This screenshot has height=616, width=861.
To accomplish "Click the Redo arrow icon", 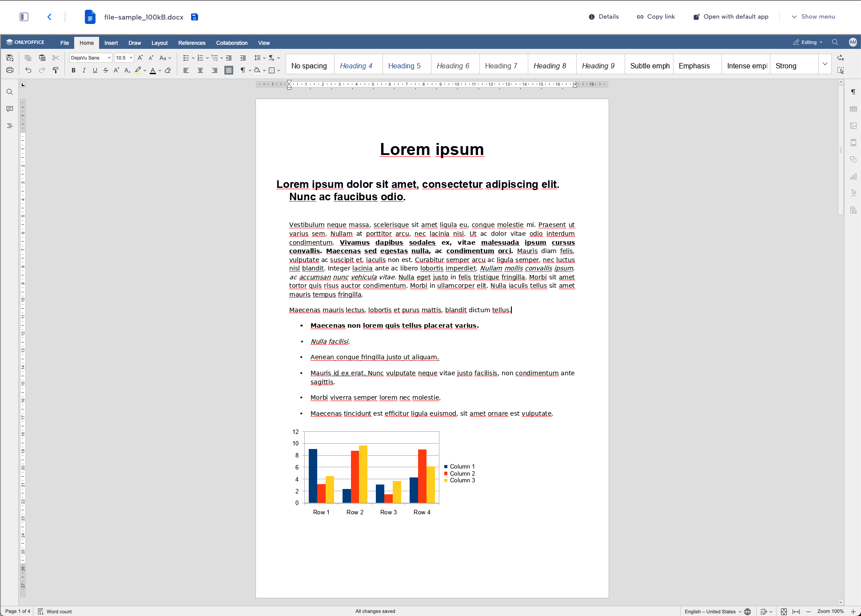I will [42, 70].
